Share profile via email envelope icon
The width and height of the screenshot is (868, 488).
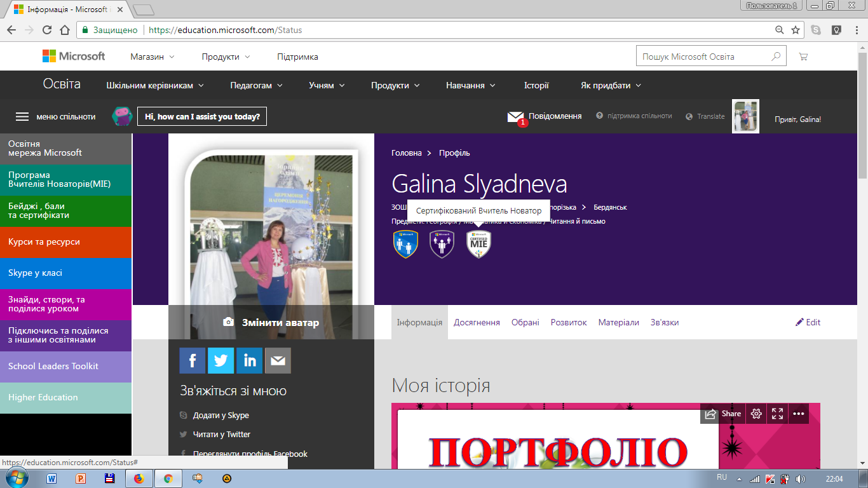tap(278, 360)
